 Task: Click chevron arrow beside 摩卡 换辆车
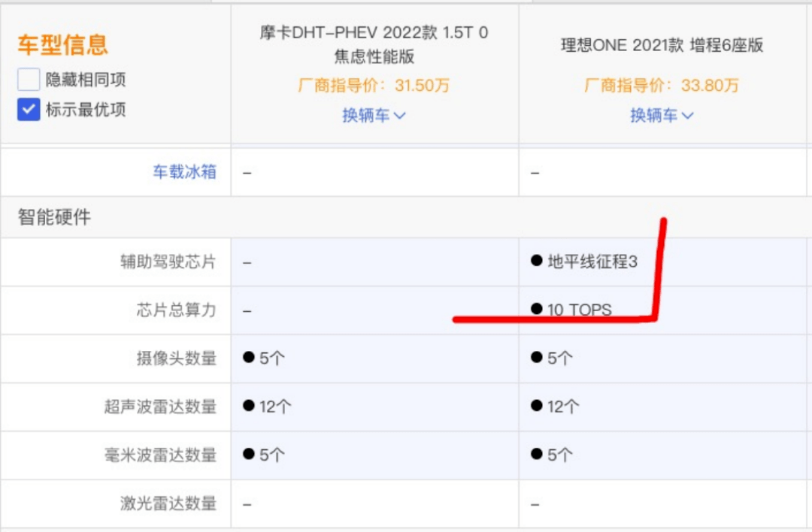[399, 116]
